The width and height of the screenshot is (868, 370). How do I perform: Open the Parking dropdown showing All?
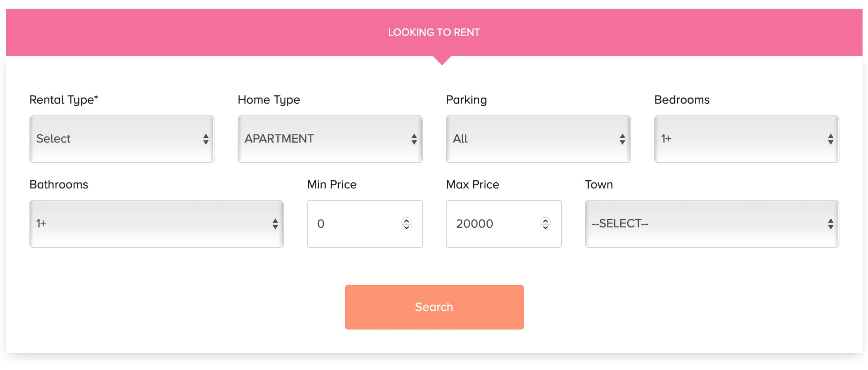539,139
